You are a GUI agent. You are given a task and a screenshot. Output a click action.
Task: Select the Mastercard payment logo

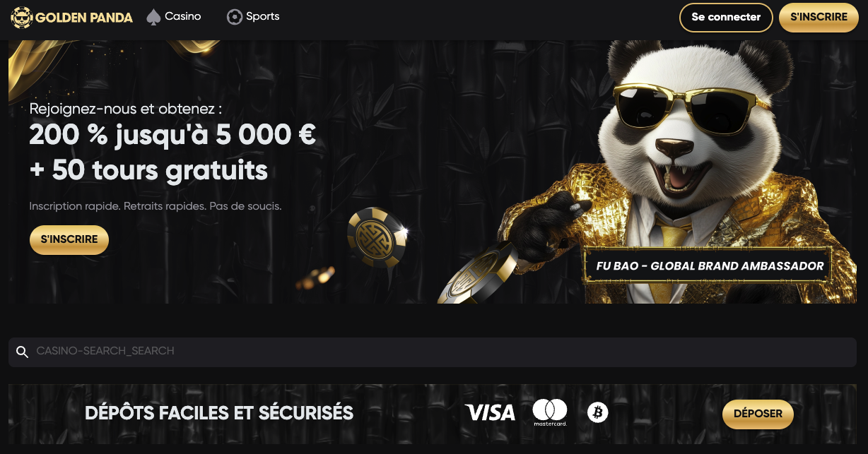coord(550,412)
